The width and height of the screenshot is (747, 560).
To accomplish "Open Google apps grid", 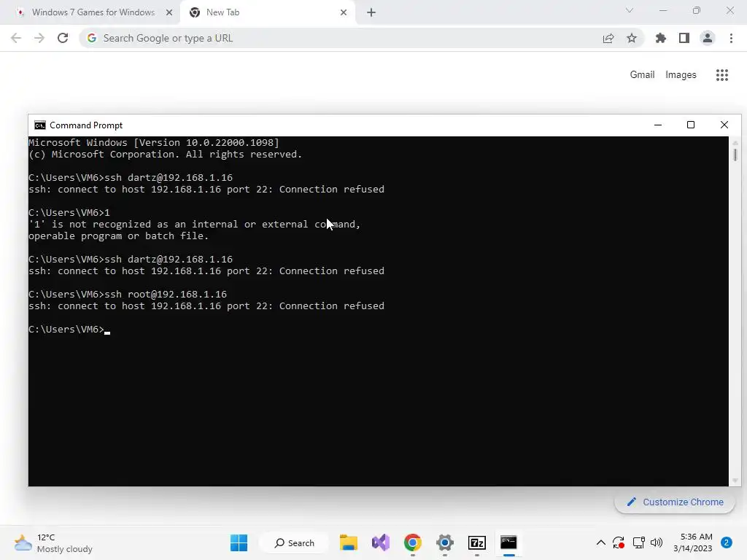I will 722,75.
